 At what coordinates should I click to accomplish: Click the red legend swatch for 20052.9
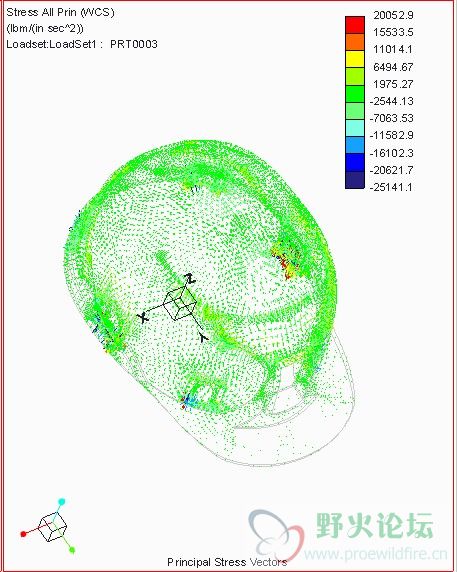pyautogui.click(x=355, y=25)
